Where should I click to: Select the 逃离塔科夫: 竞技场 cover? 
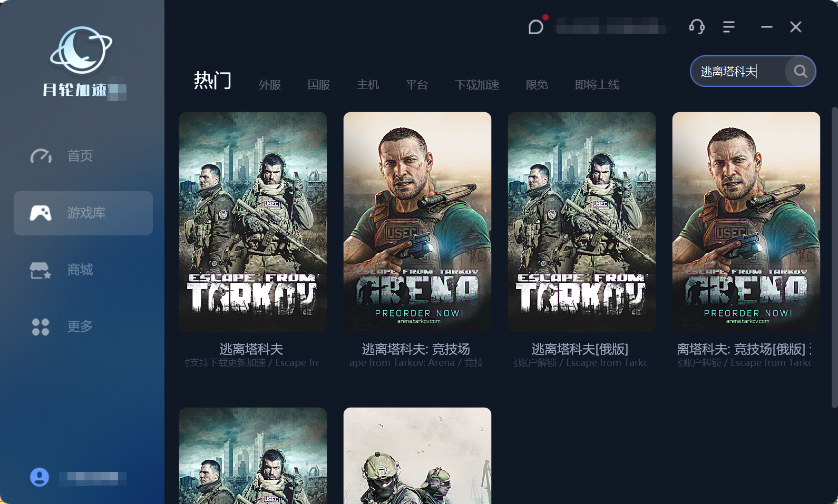pos(417,222)
